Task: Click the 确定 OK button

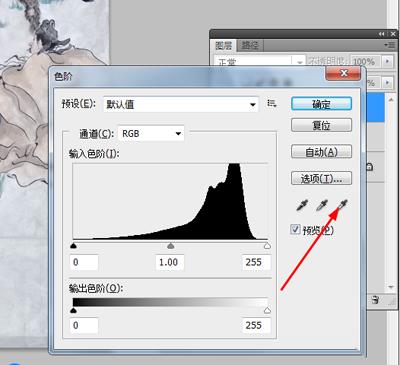Action: 321,104
